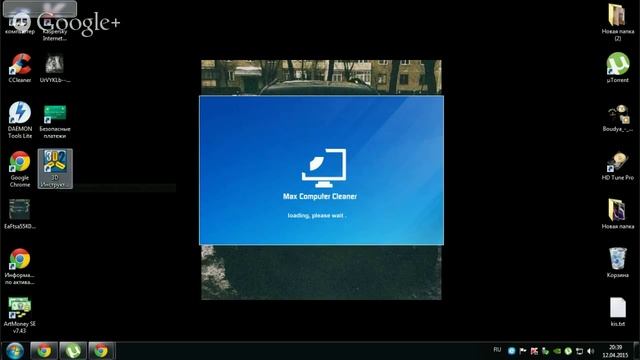Select the 3D Инструк... desktop shortcut
Screen dimensions: 640x360
coord(55,169)
